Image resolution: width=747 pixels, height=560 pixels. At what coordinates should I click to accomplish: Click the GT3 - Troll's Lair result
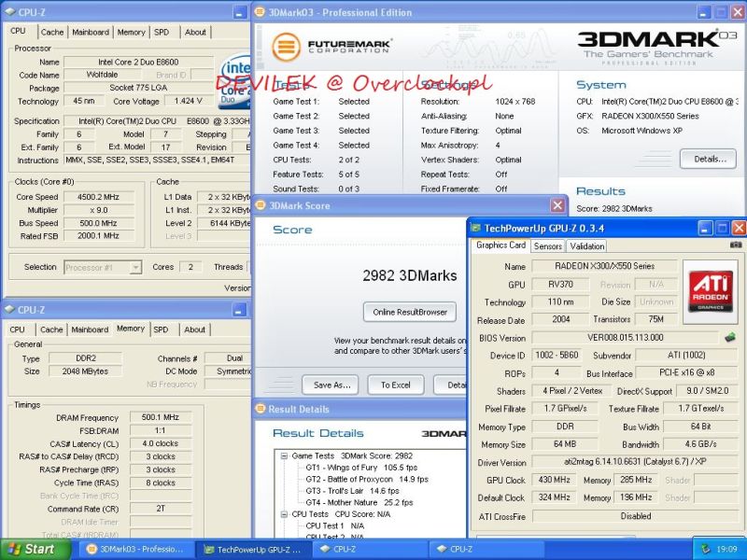tap(352, 491)
